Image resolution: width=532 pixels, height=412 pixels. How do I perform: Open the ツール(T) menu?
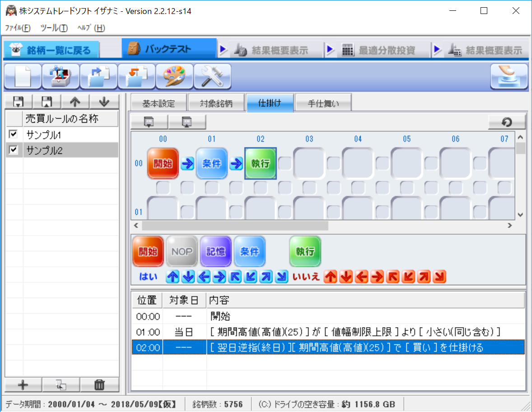coord(54,28)
